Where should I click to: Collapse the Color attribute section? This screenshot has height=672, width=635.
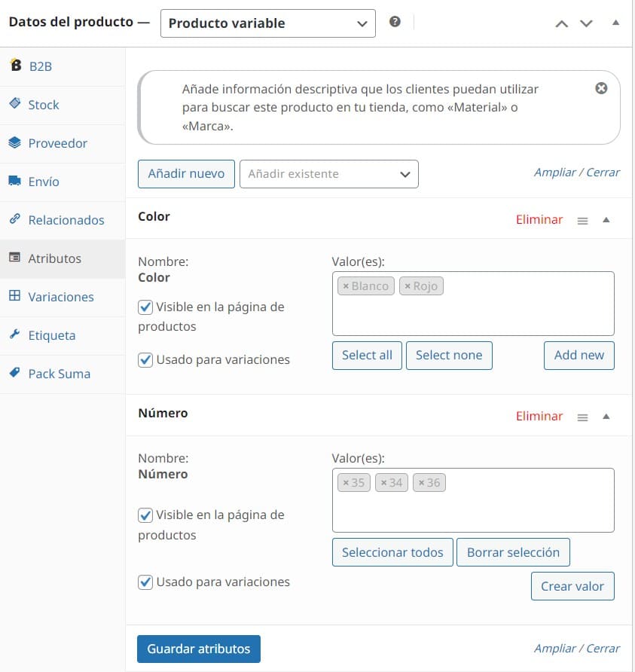606,220
